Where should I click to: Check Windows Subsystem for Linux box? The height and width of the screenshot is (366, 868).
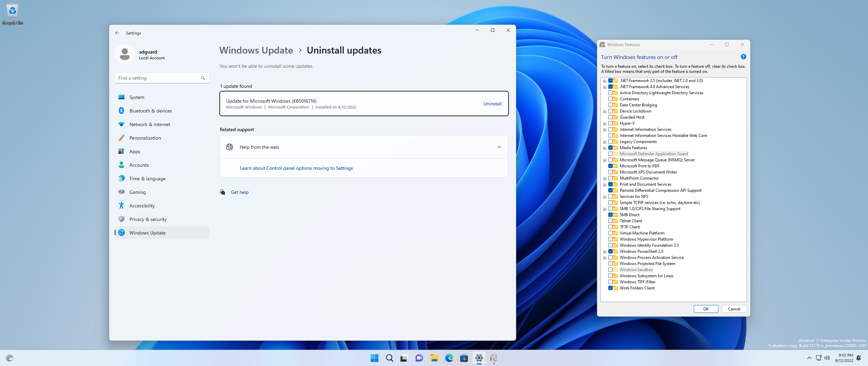pyautogui.click(x=610, y=276)
